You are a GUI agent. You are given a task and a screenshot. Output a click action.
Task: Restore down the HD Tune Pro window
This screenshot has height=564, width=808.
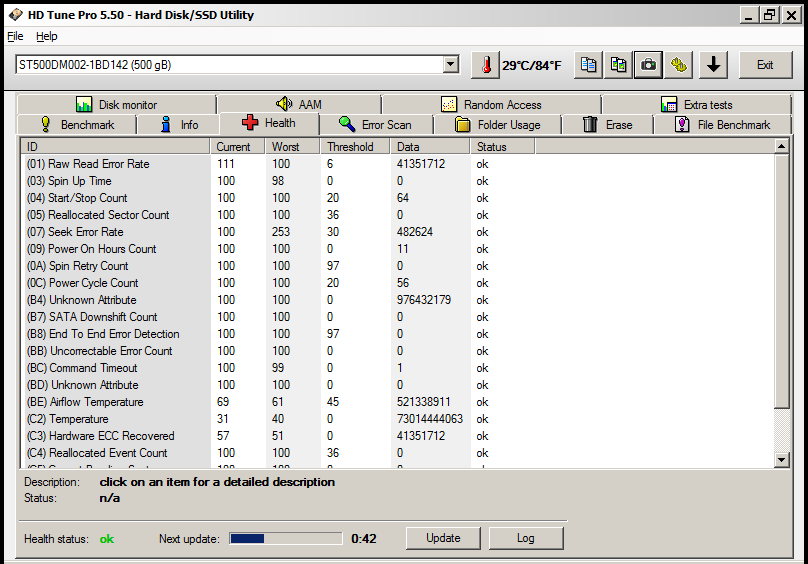coord(769,15)
